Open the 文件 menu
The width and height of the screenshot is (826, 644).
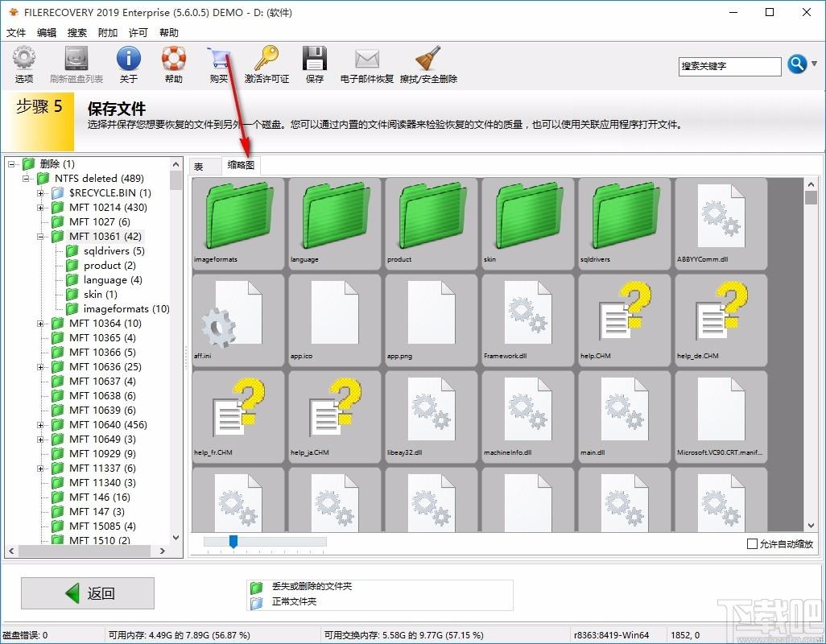(16, 33)
